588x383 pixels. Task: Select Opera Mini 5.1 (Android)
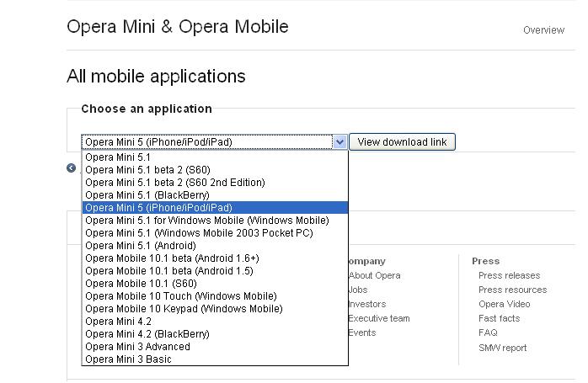click(x=141, y=246)
